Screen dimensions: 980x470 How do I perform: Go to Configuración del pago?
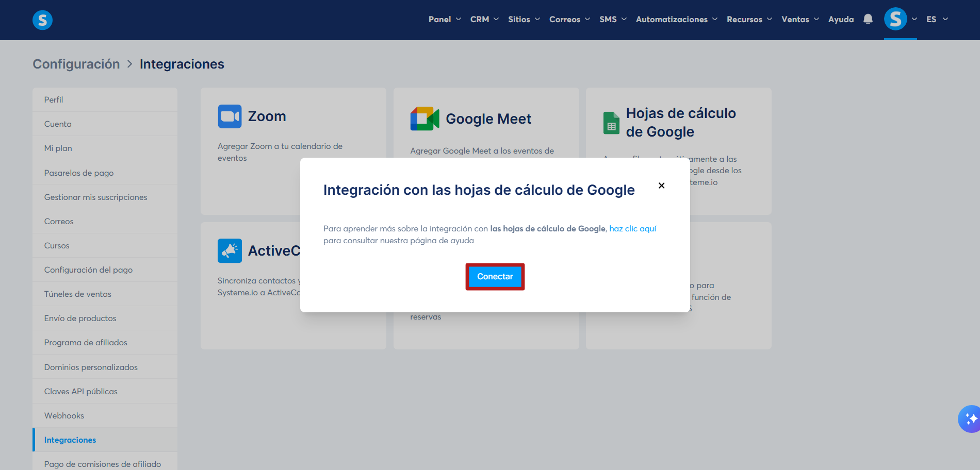pyautogui.click(x=105, y=270)
